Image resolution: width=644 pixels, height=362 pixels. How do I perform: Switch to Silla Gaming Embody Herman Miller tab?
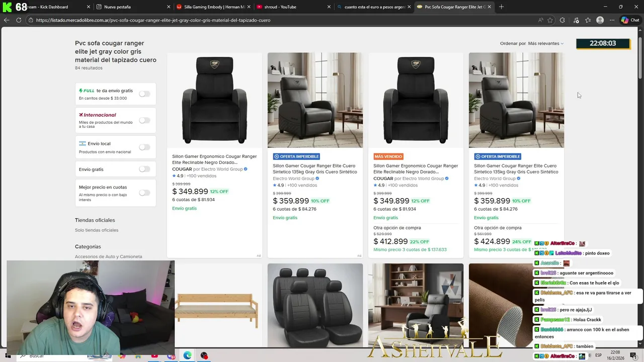tap(213, 7)
